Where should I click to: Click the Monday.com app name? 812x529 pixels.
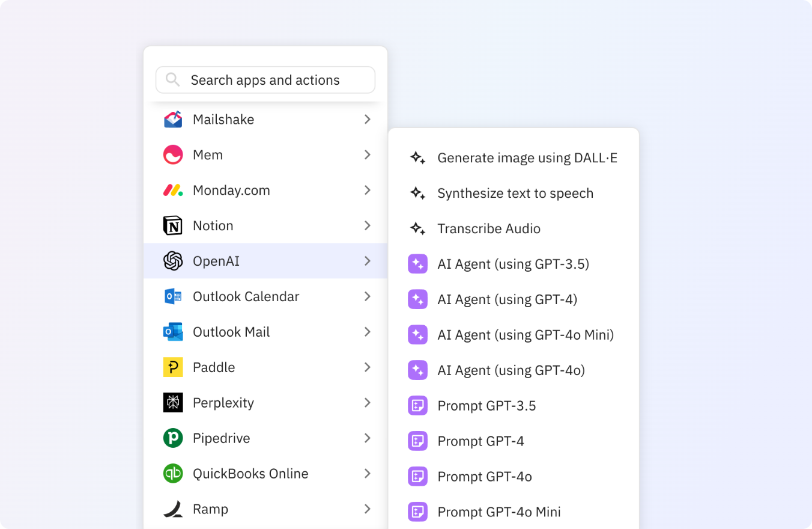point(231,191)
